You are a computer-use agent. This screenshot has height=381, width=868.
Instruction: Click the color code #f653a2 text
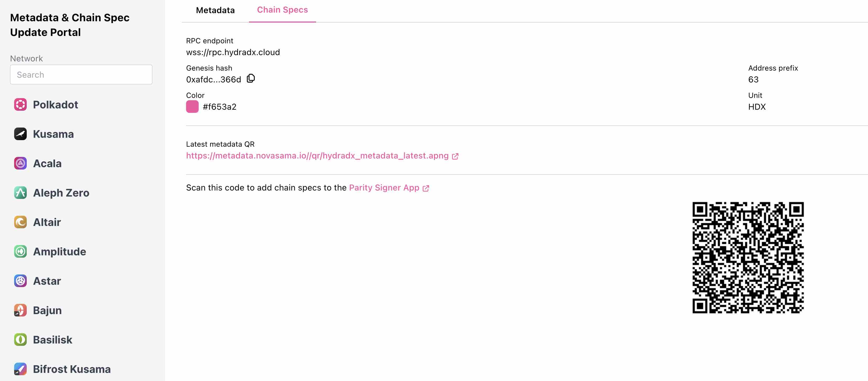[x=219, y=107]
